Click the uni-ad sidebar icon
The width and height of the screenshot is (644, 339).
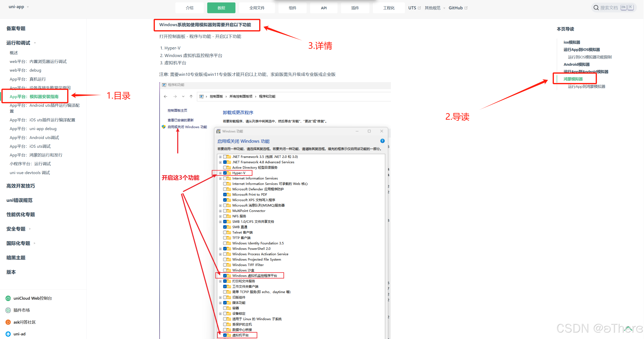[8, 334]
